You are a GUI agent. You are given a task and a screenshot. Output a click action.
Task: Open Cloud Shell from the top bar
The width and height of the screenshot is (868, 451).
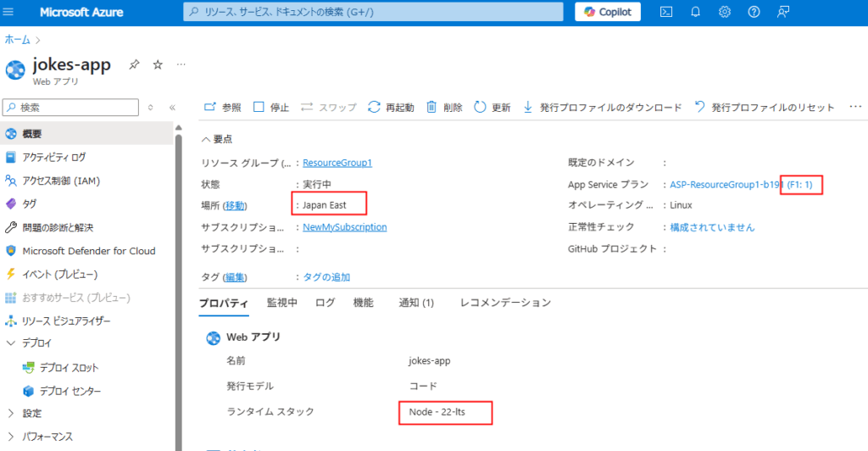tap(666, 12)
